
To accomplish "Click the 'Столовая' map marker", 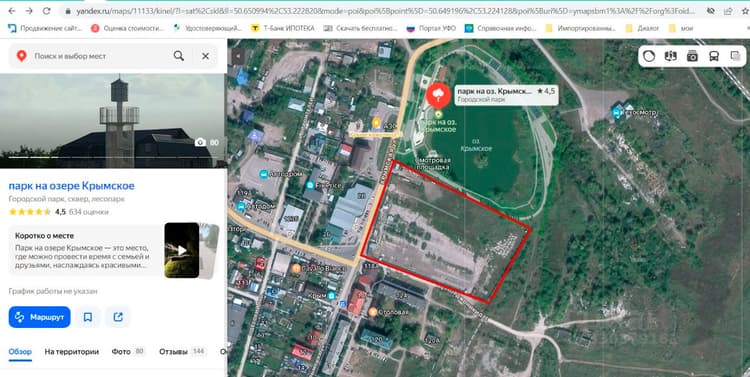I will pos(373,312).
